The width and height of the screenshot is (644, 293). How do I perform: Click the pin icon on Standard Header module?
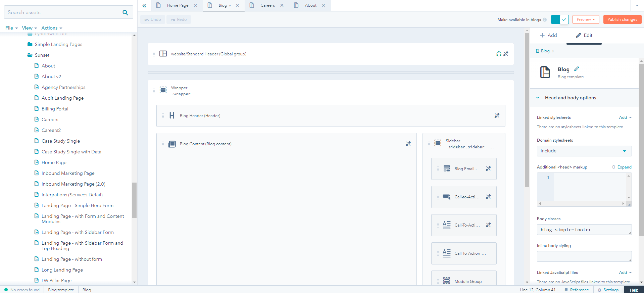pyautogui.click(x=506, y=54)
